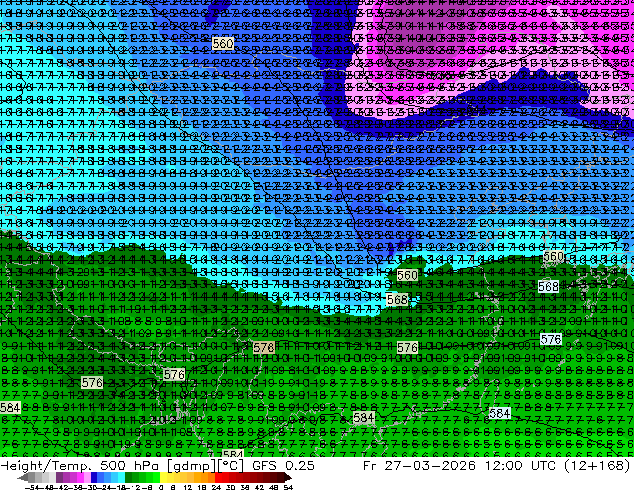The height and width of the screenshot is (490, 634).
Task: Click the 560 contour label in blue area
Action: (x=222, y=43)
